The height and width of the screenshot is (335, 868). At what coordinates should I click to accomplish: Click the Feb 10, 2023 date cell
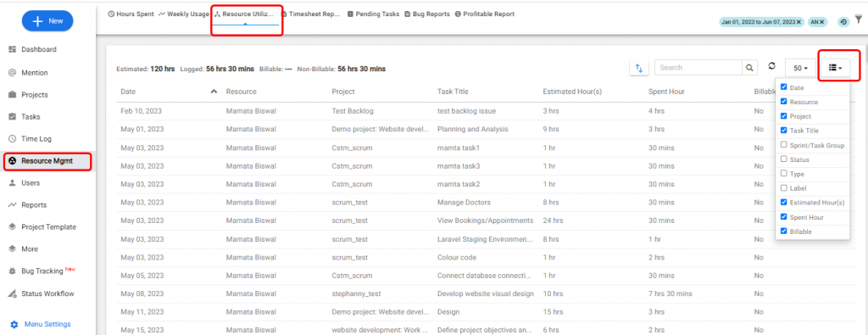point(142,111)
